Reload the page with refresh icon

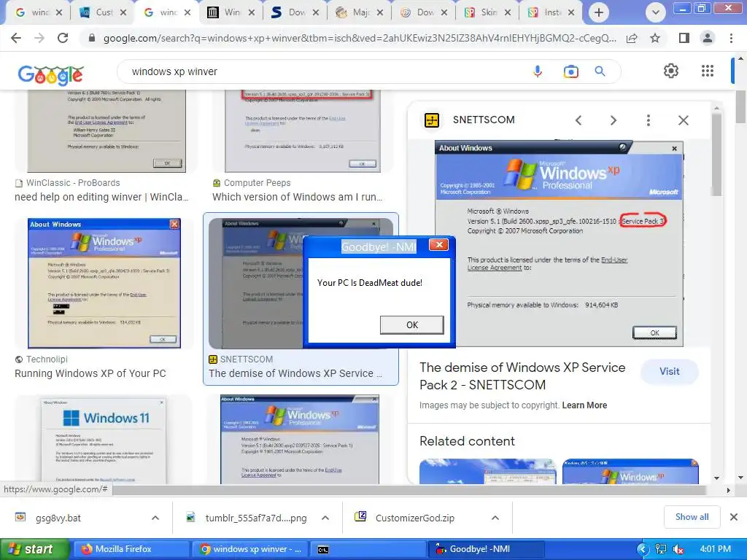coord(63,38)
